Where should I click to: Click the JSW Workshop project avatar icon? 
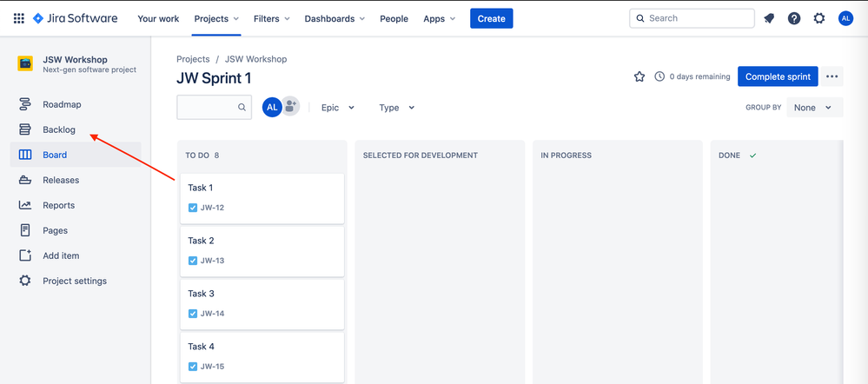tap(25, 63)
